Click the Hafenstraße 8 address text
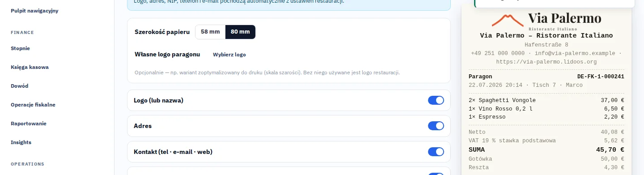This screenshot has height=175, width=644. tap(547, 45)
